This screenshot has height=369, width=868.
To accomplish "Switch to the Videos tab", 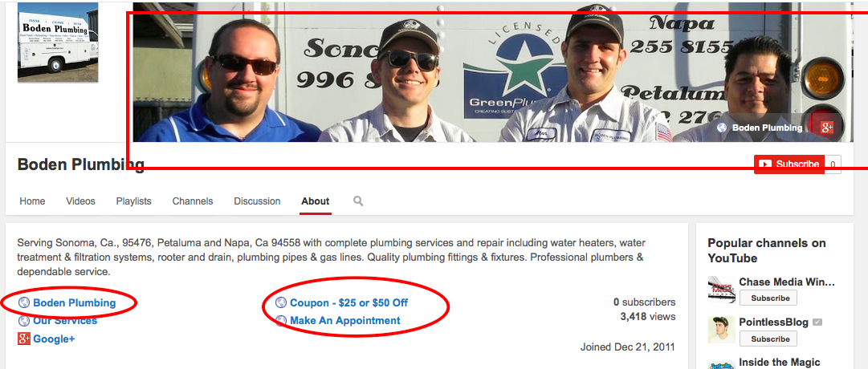I will tap(80, 201).
